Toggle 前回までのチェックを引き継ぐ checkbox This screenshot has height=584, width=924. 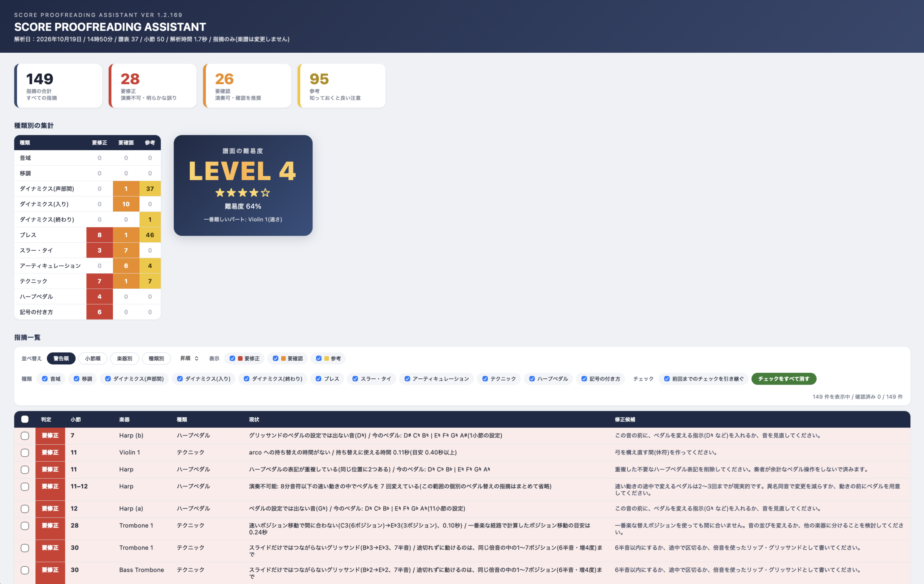[667, 379]
